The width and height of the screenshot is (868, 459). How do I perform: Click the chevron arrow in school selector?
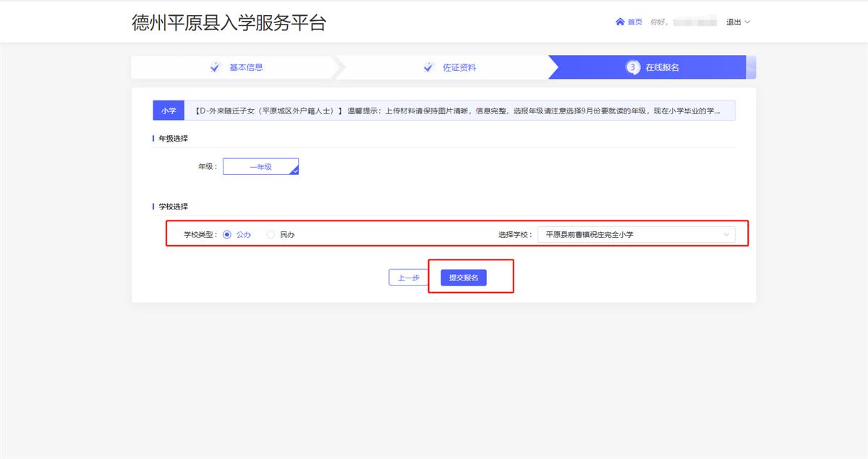point(726,234)
